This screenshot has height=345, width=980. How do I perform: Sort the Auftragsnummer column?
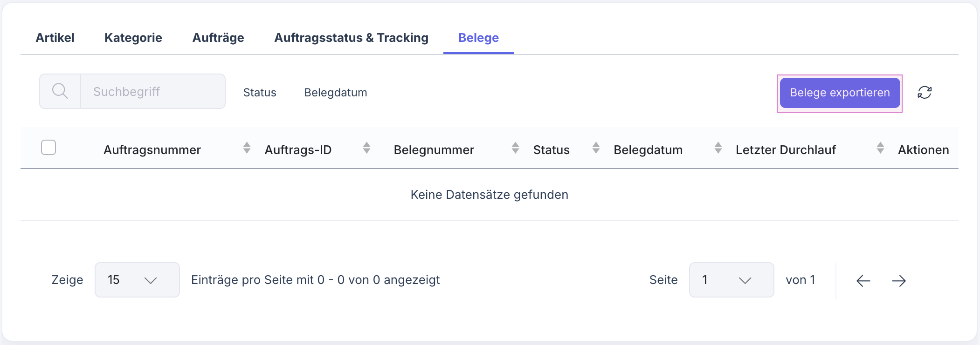click(x=247, y=148)
